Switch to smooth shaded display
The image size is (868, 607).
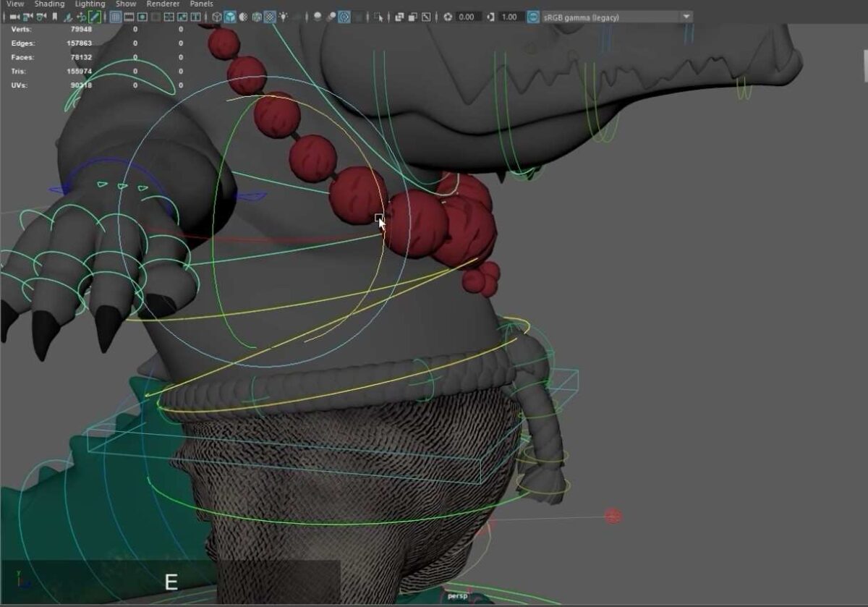[x=229, y=17]
